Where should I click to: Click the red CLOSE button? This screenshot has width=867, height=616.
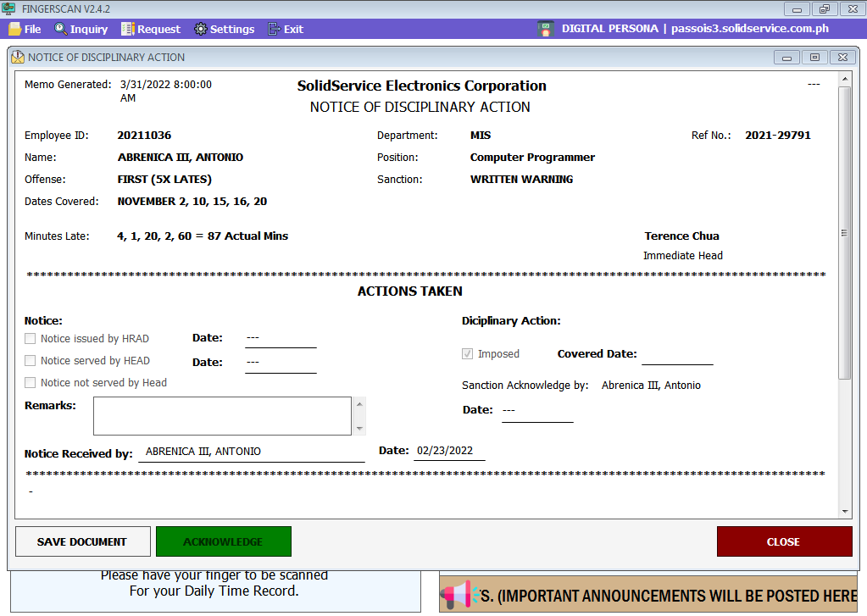(784, 541)
